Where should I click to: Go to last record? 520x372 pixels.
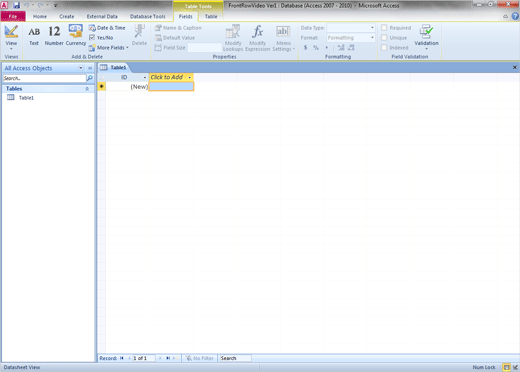[168, 358]
